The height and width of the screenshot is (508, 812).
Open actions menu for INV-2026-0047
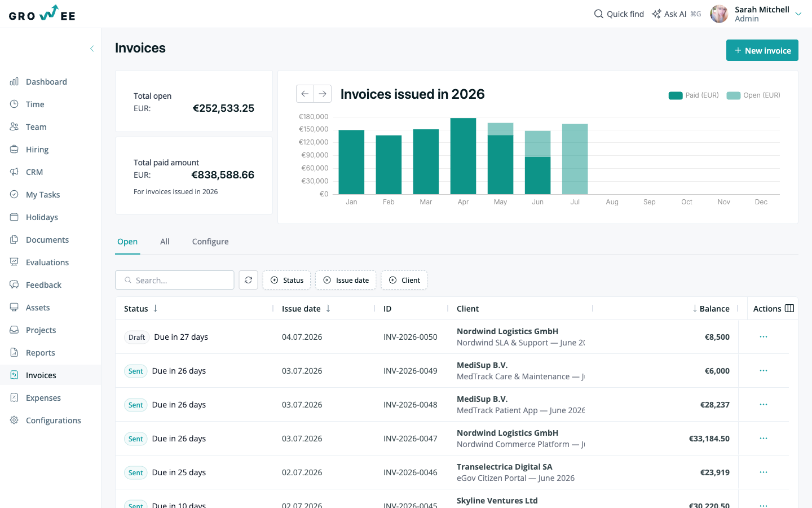[764, 439]
